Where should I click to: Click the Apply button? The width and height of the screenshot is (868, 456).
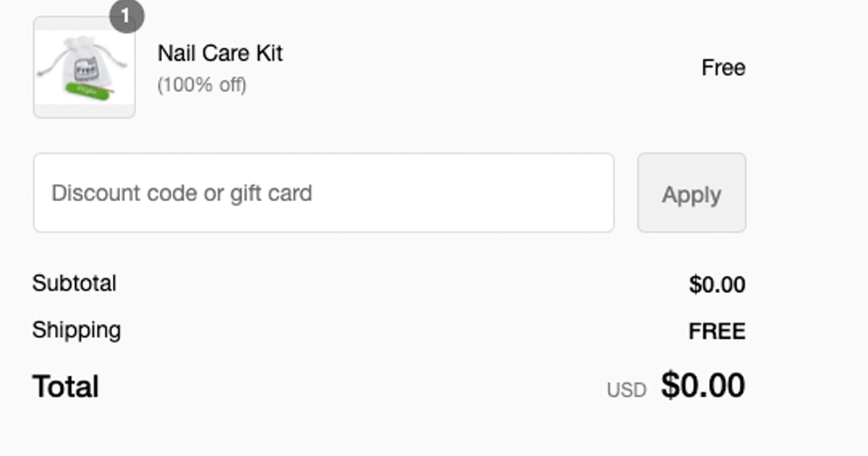pyautogui.click(x=692, y=193)
